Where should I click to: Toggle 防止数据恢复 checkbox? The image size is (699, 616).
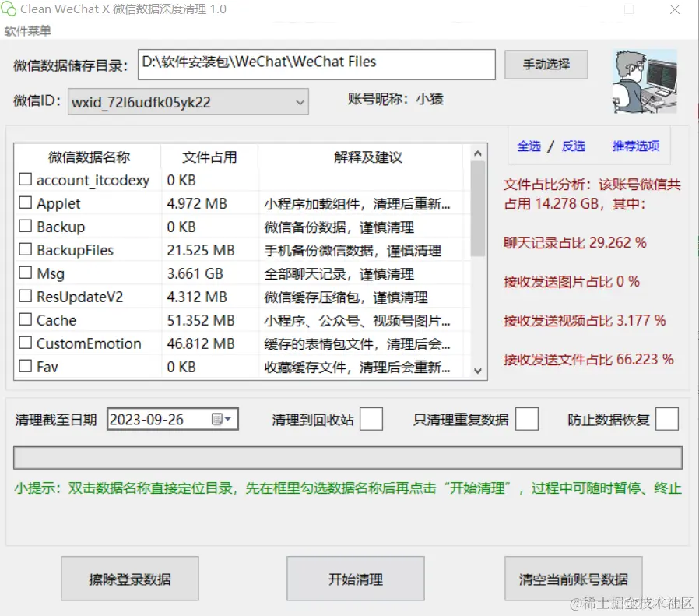point(667,419)
